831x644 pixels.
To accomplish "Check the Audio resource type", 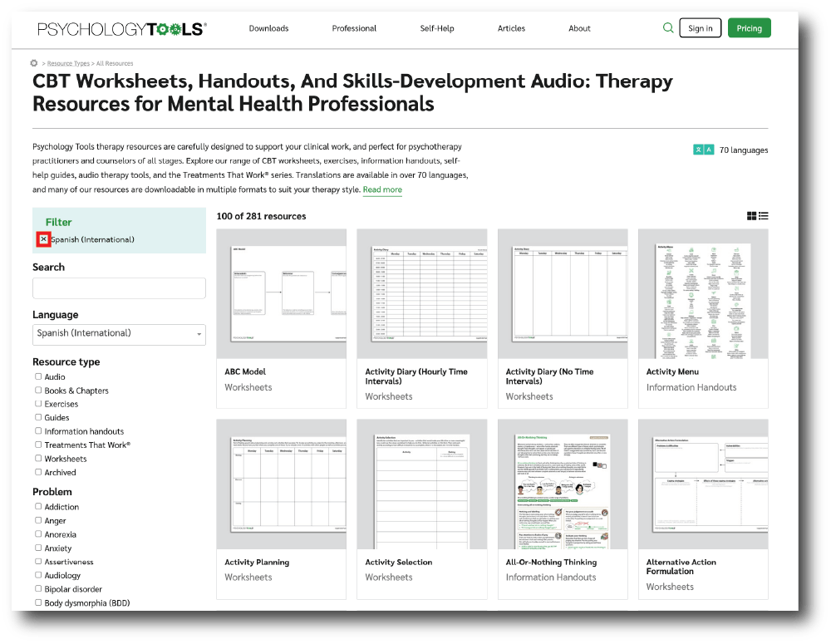I will pyautogui.click(x=38, y=376).
